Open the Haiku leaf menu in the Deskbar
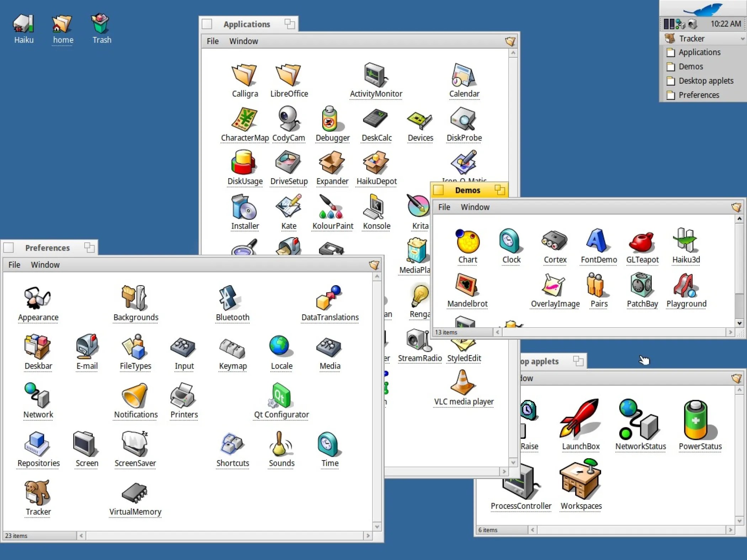 [703, 9]
